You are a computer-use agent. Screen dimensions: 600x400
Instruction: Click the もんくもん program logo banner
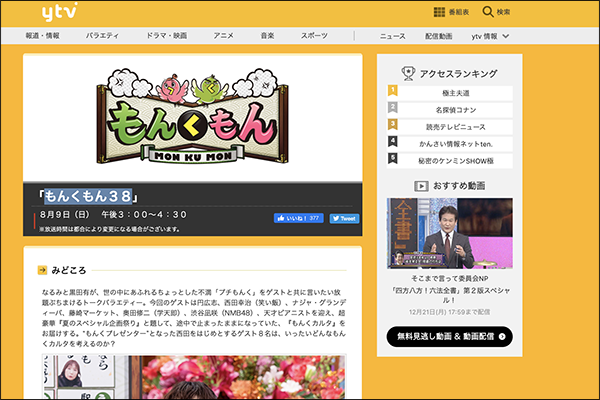[191, 116]
